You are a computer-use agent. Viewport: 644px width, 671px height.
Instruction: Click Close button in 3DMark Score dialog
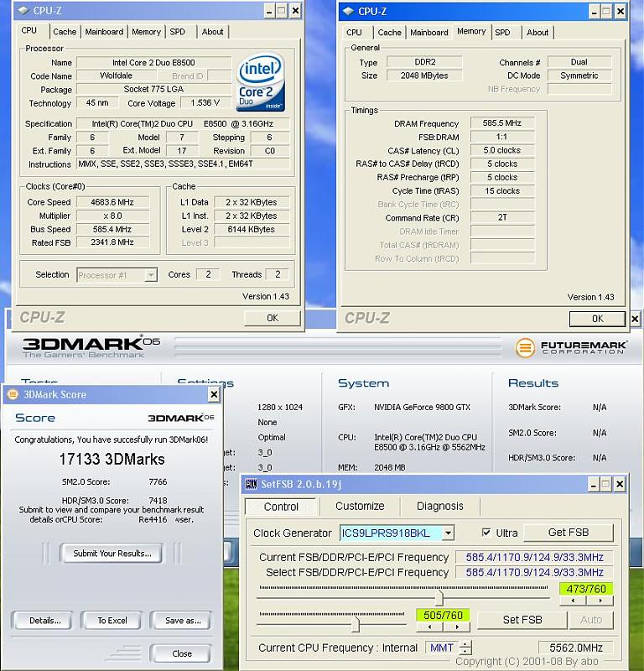(182, 653)
